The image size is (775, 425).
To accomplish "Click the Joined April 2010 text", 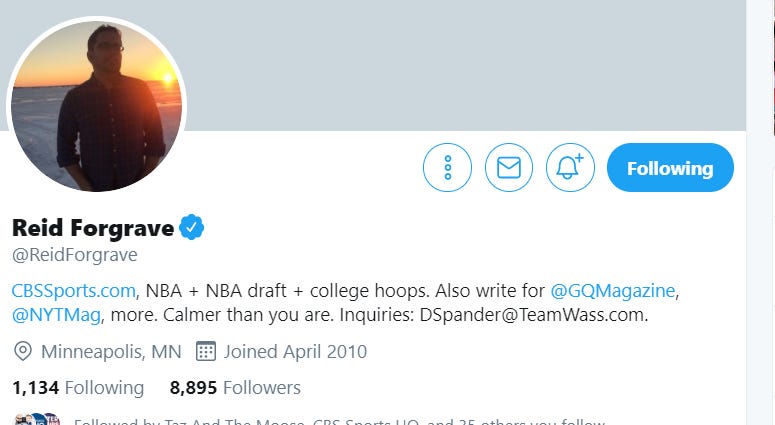I will point(296,351).
